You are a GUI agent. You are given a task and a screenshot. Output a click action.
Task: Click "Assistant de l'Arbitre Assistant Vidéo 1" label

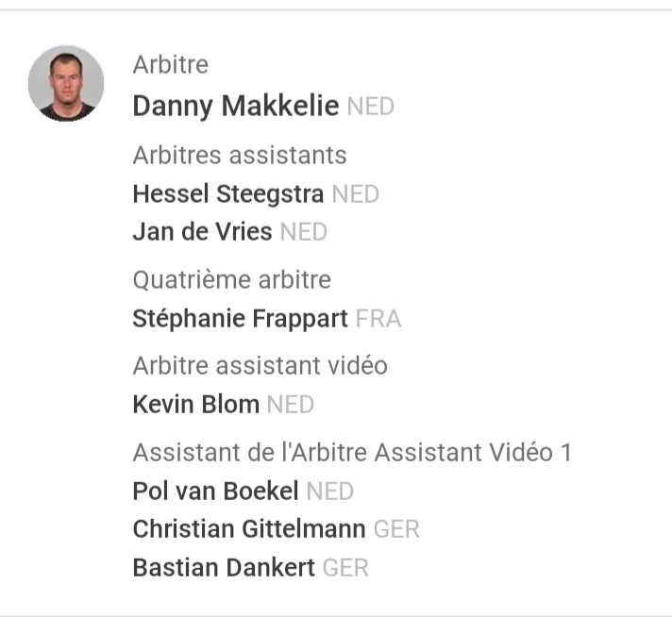click(352, 453)
